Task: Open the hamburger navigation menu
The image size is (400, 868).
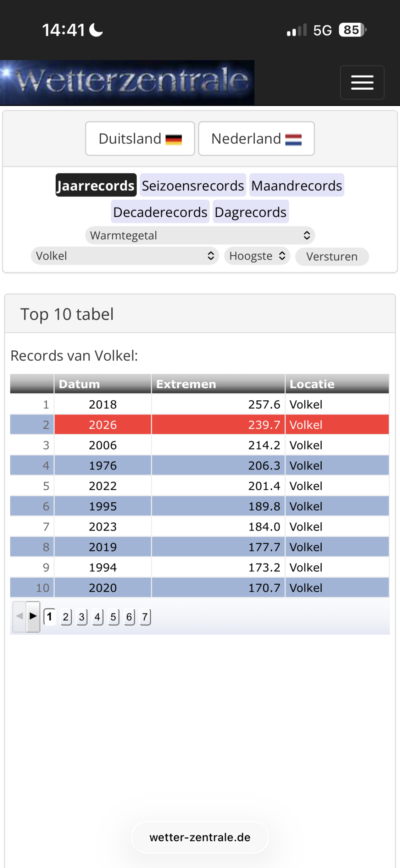Action: coord(362,82)
